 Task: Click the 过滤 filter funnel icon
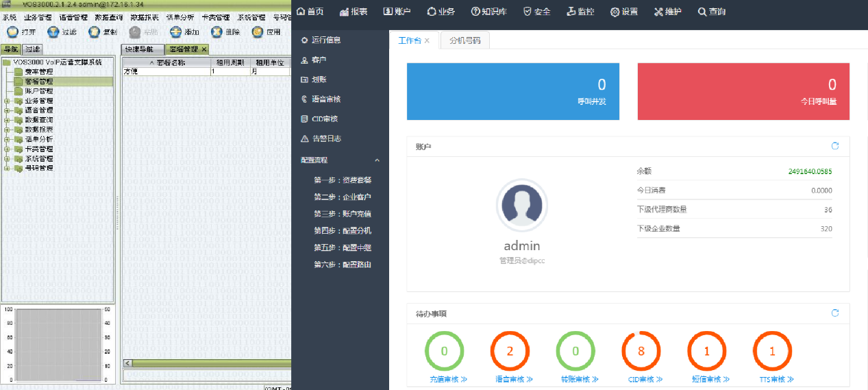(53, 32)
